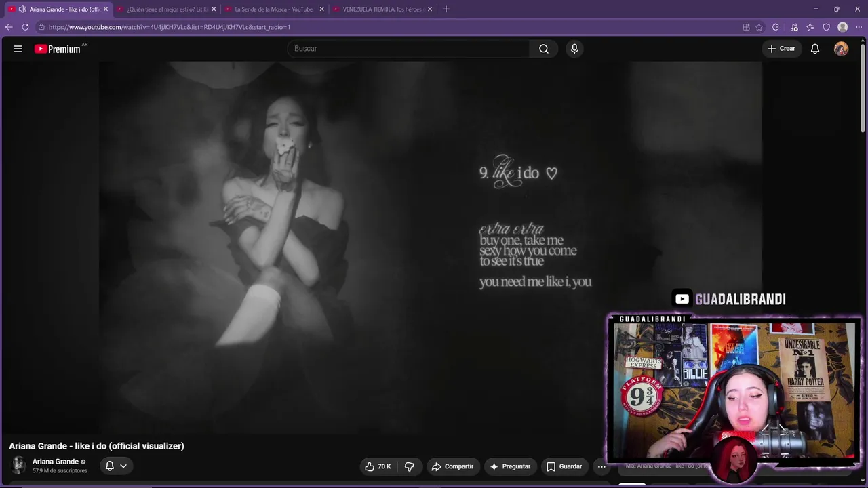Open browser shield security icon
868x488 pixels.
pyautogui.click(x=826, y=27)
